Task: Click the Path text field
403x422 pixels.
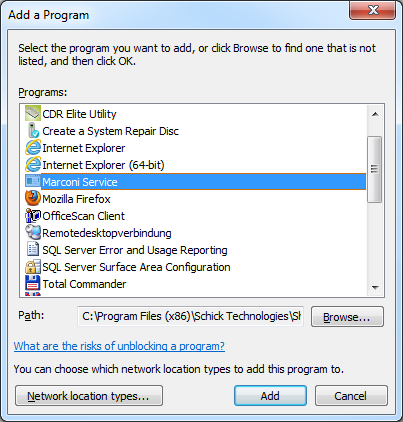Action: [191, 316]
